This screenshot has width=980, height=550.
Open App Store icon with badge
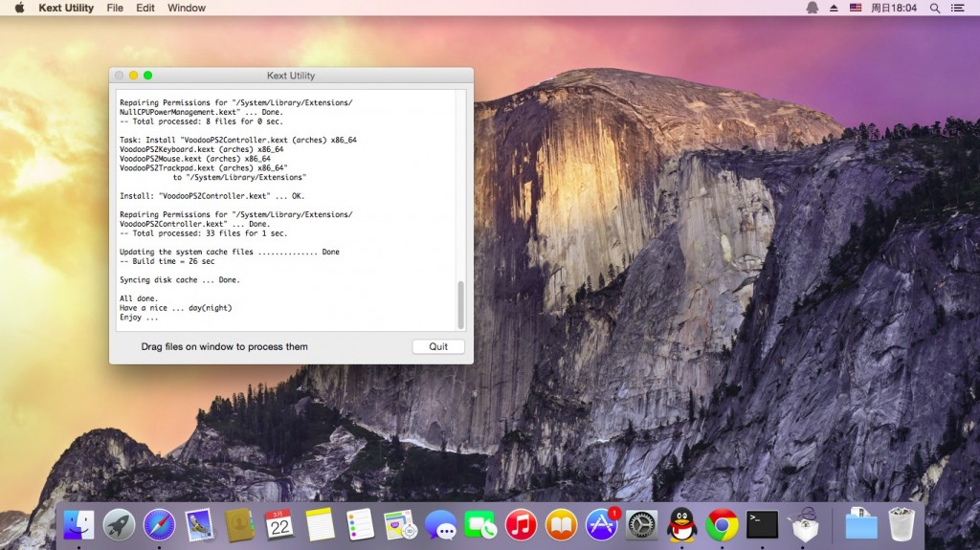tap(602, 524)
